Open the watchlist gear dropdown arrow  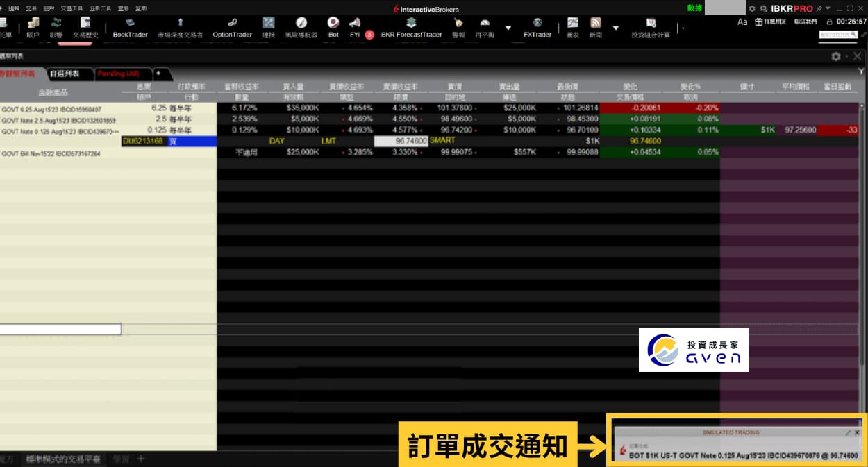[846, 56]
